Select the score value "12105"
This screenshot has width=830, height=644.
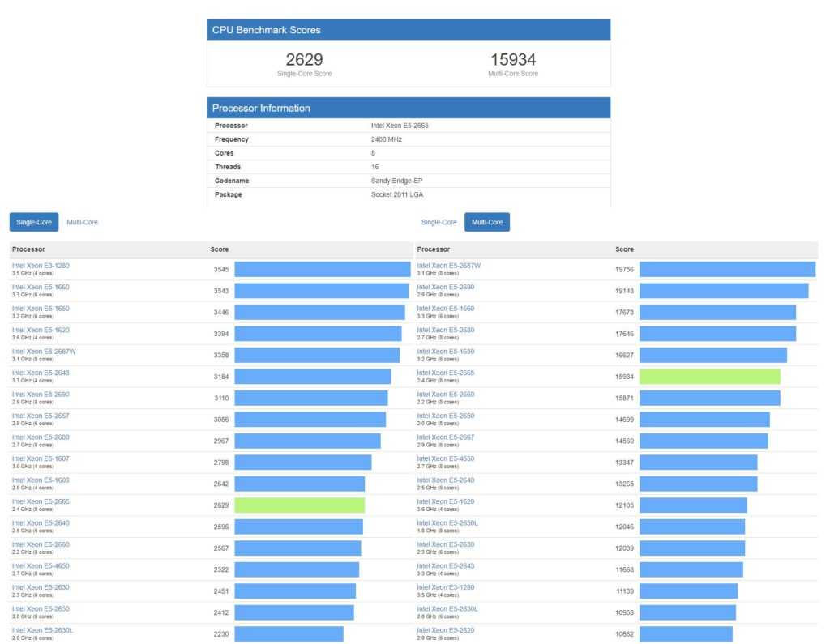pos(625,505)
